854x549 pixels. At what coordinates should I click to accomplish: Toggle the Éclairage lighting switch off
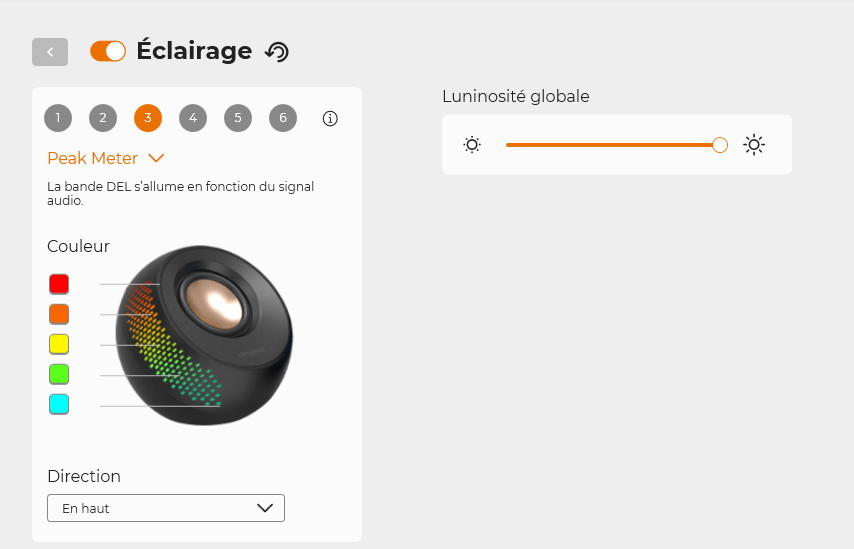108,51
